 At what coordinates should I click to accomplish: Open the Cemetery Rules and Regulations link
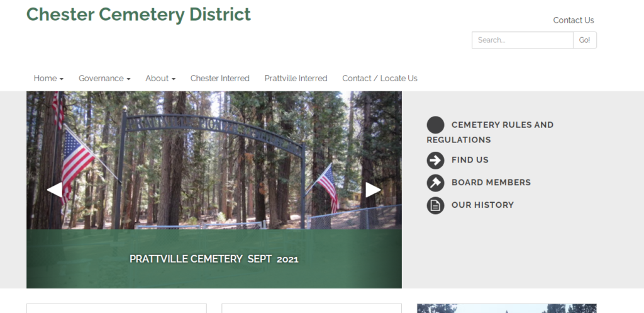point(490,132)
